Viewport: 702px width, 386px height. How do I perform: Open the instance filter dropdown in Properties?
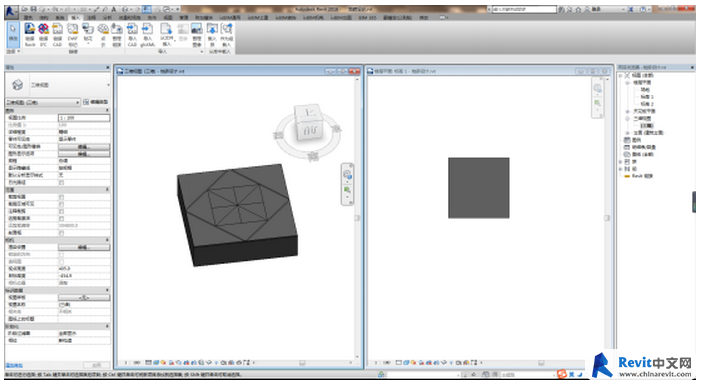tap(77, 103)
